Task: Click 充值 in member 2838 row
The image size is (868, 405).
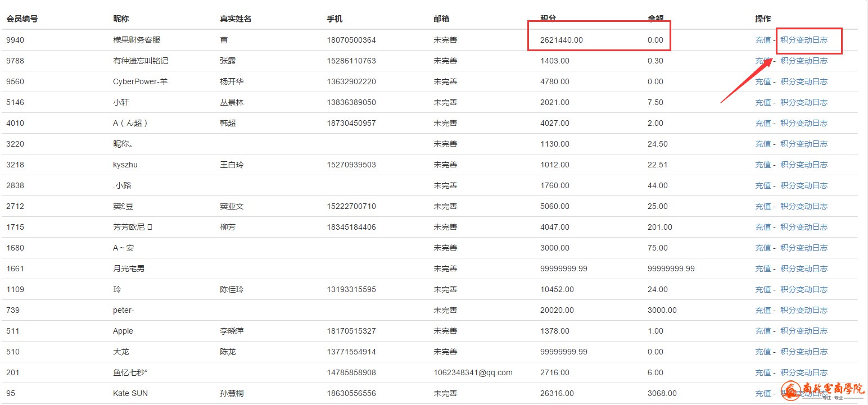Action: [763, 185]
